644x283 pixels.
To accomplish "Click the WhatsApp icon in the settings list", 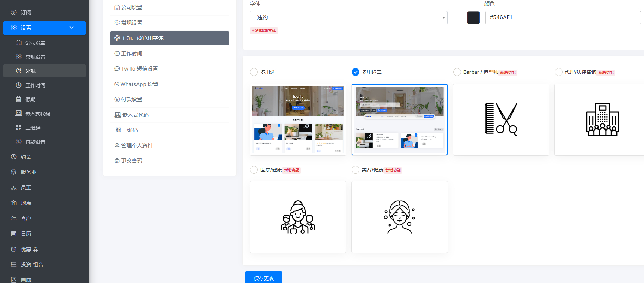I will click(x=117, y=84).
